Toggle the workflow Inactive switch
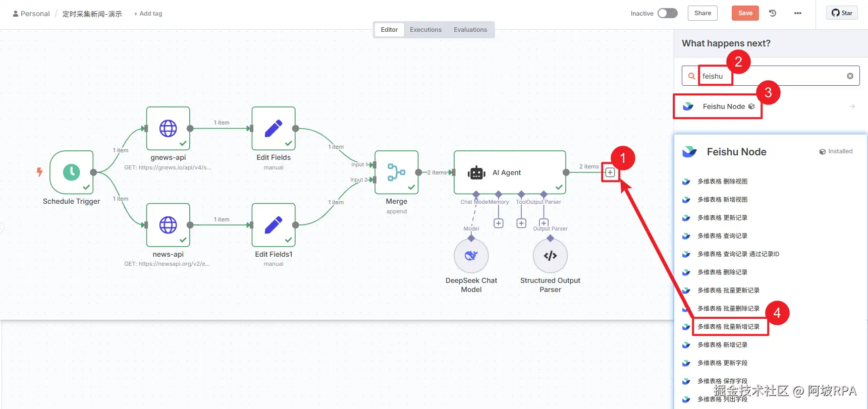This screenshot has width=868, height=409. pos(668,13)
